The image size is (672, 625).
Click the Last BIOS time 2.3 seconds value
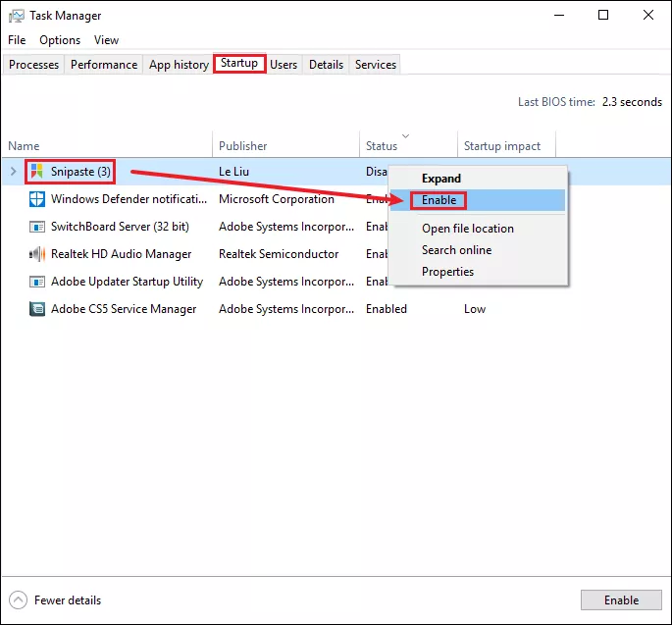pyautogui.click(x=632, y=102)
